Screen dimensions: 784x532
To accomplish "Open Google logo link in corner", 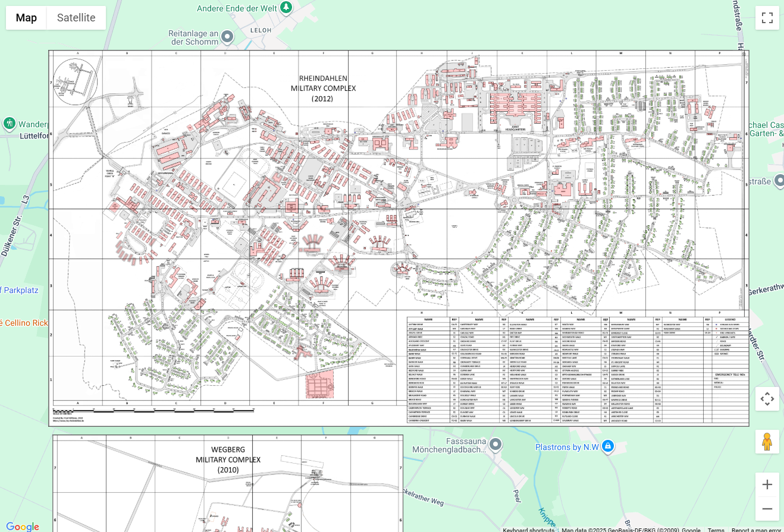I will click(x=23, y=526).
